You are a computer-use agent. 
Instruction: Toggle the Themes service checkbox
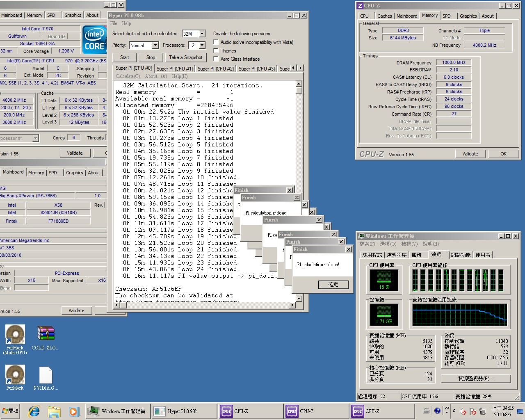tap(216, 51)
